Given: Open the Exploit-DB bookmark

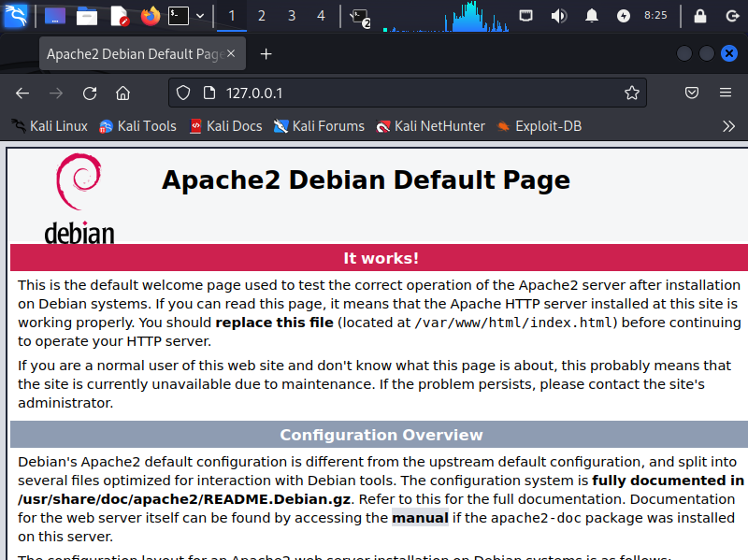Looking at the screenshot, I should click(539, 126).
